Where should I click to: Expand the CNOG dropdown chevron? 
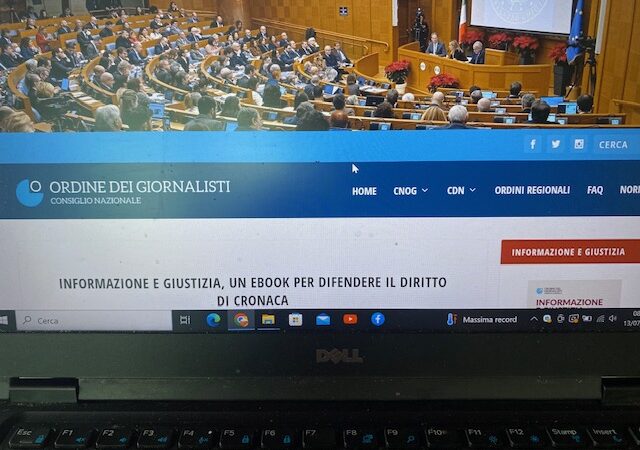(x=425, y=190)
